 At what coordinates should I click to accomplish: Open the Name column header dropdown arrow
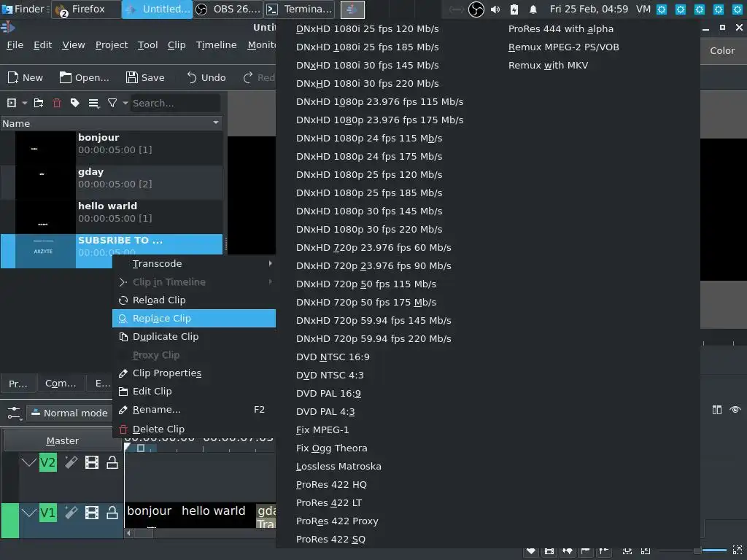point(216,122)
